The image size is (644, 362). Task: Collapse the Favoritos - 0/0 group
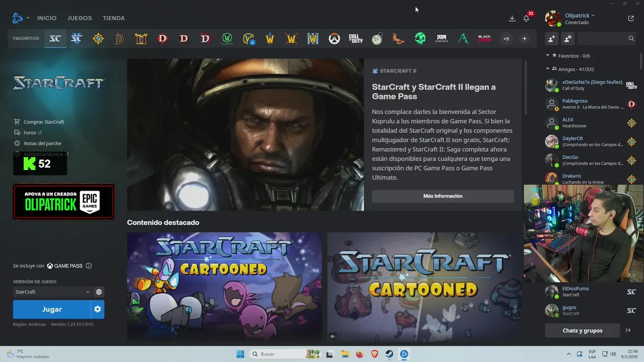(x=548, y=55)
